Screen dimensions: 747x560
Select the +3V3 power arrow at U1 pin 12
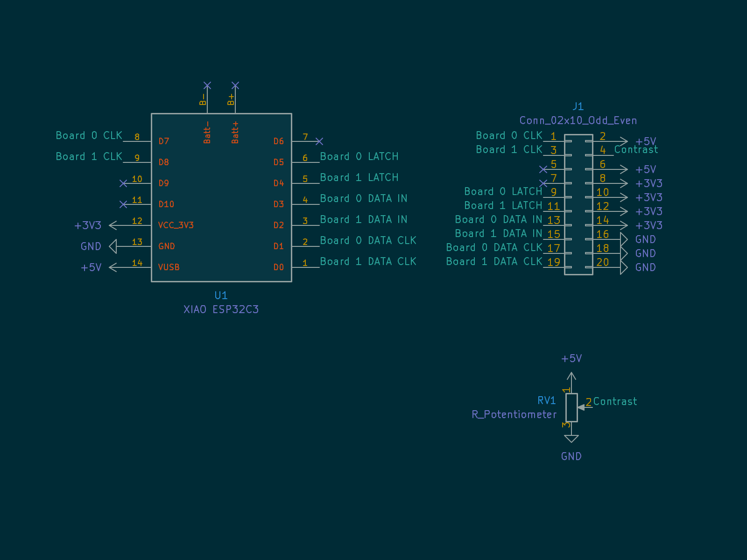113,225
